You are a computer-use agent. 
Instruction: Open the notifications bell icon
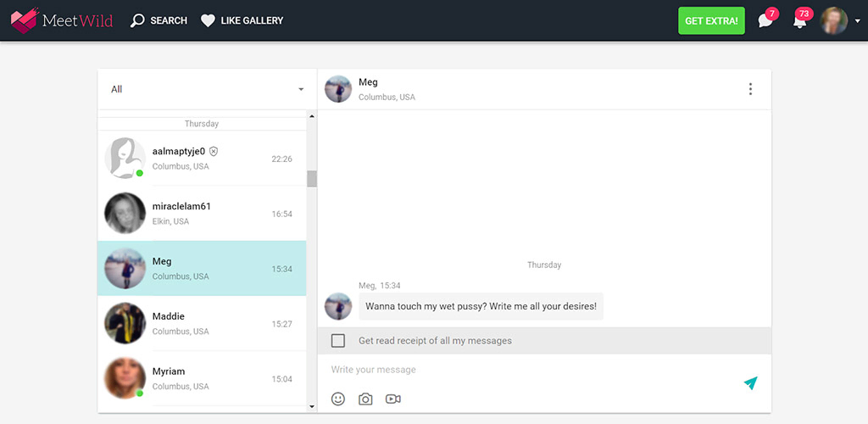(799, 20)
